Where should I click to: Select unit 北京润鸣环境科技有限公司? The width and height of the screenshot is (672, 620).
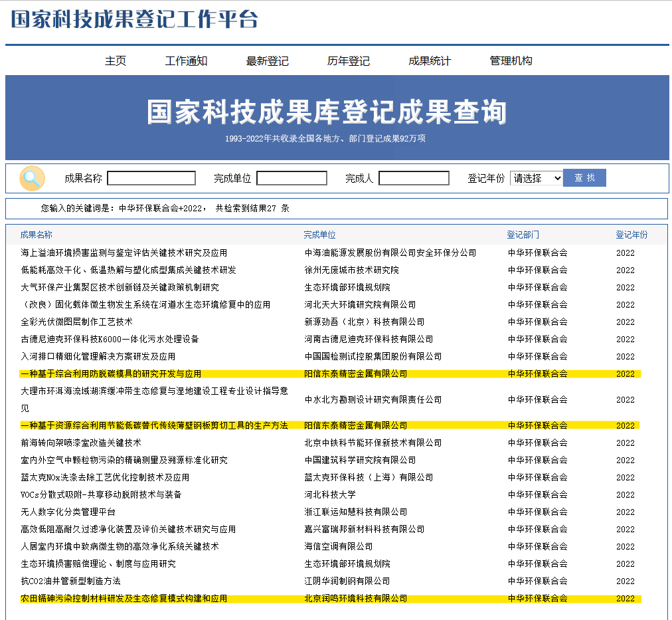click(356, 599)
